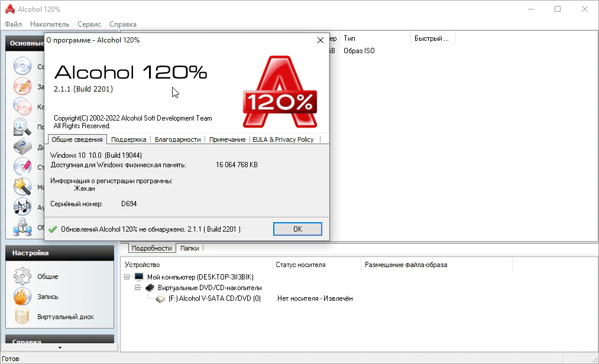Viewport: 599px width, 364px height.
Task: Switch to the Поддержка tab
Action: (x=128, y=139)
